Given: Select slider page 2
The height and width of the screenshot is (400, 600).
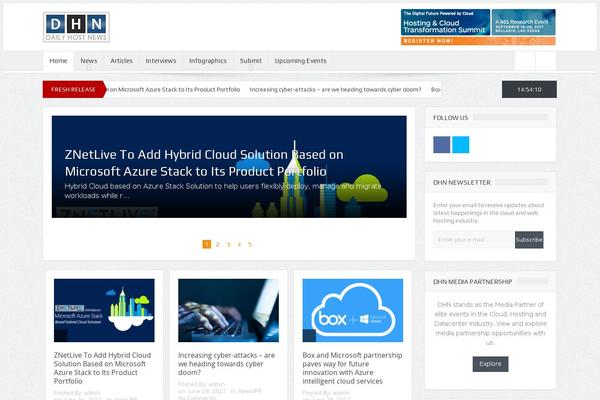Looking at the screenshot, I should tap(217, 244).
